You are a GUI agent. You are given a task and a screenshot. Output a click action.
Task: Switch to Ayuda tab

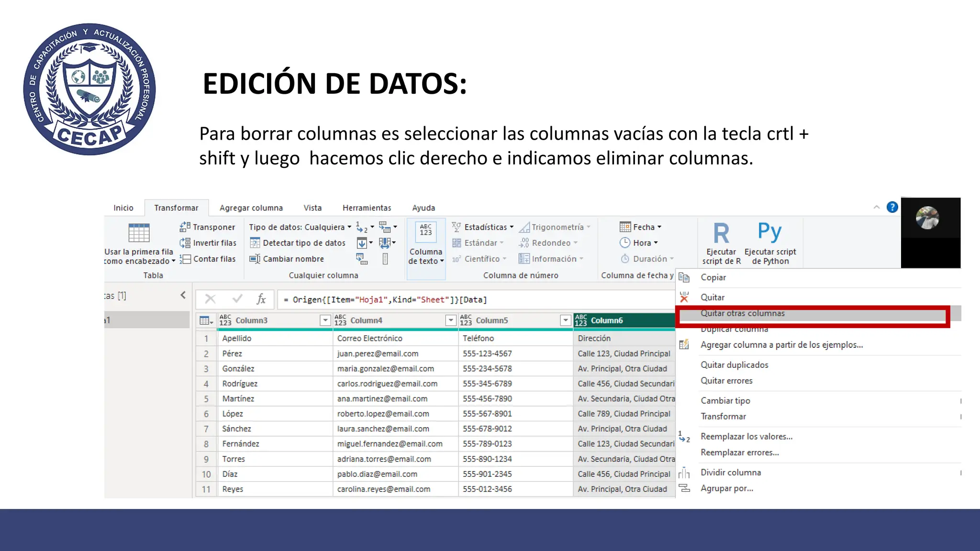423,208
